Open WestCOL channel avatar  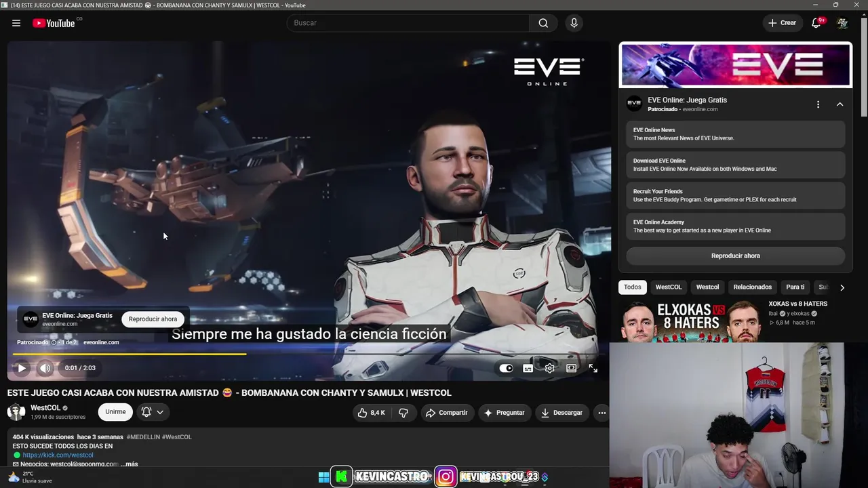pyautogui.click(x=16, y=411)
